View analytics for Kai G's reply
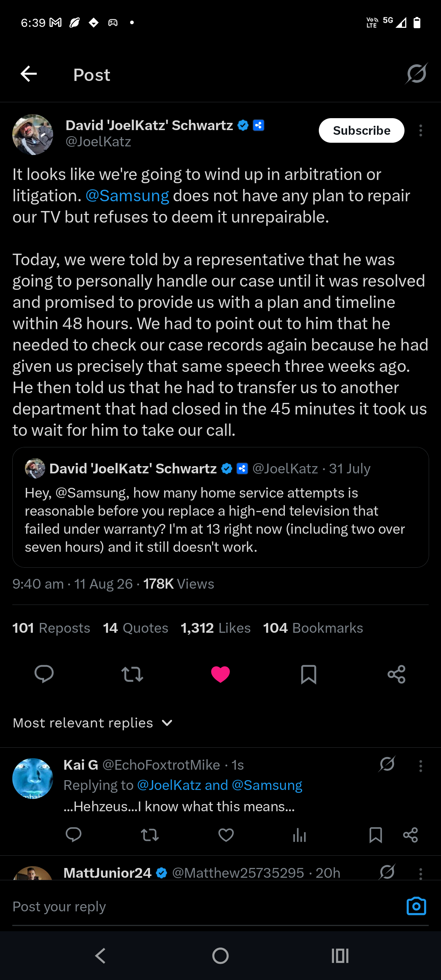441x980 pixels. tap(299, 835)
